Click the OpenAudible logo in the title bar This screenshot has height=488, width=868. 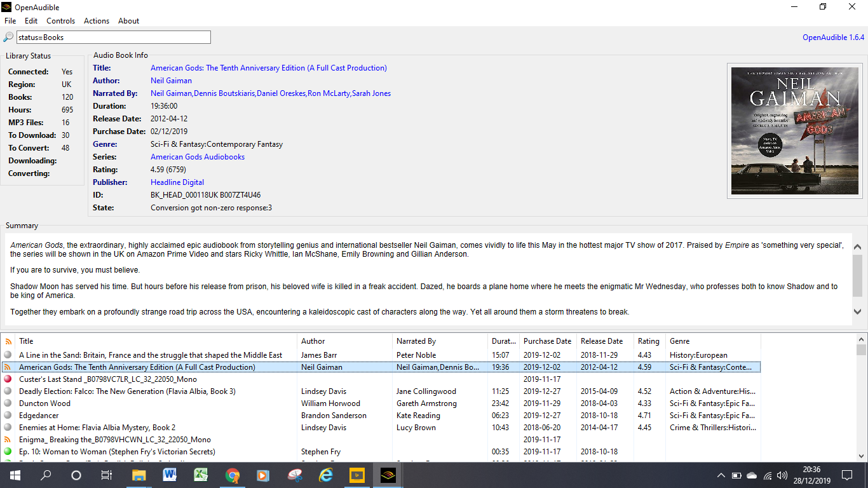click(6, 7)
